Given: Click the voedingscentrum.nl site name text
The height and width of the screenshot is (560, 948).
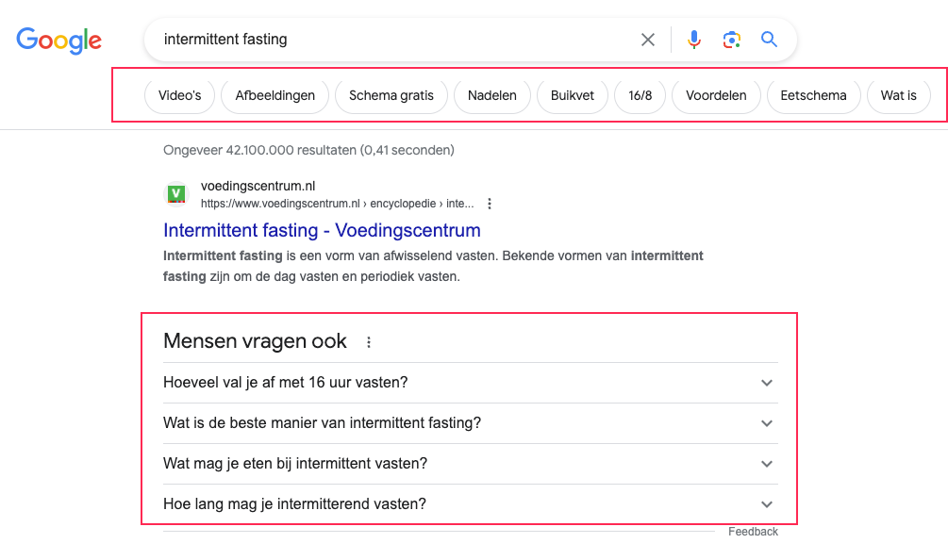Looking at the screenshot, I should click(x=258, y=186).
